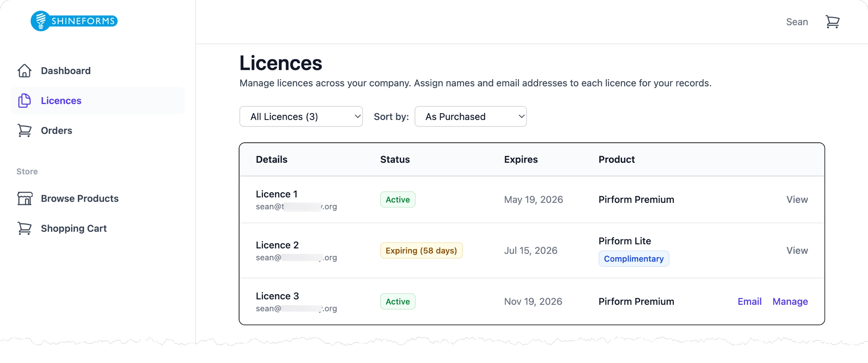Screen dimensions: 868x363
Task: Click Email link for Licence 3
Action: 749,302
